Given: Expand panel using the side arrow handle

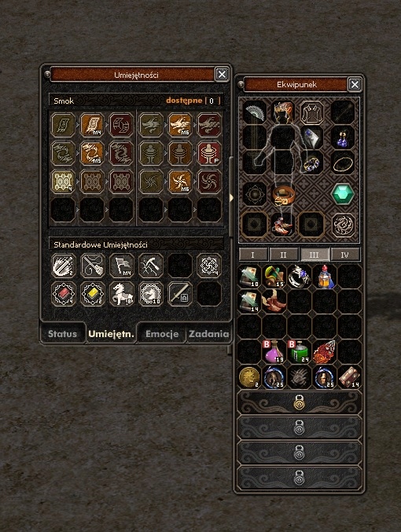Looking at the screenshot, I should coord(232,197).
